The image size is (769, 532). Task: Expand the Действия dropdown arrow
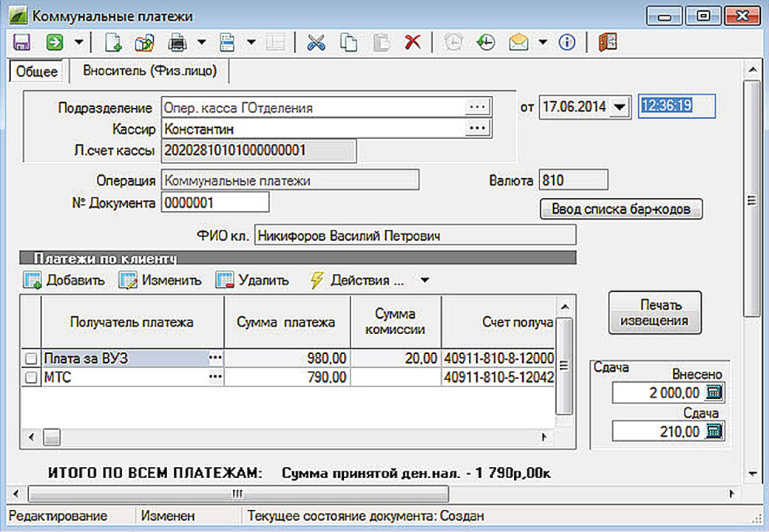click(x=424, y=281)
